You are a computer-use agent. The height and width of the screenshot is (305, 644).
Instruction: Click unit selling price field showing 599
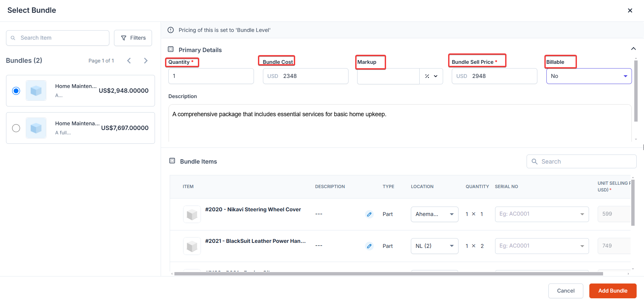tap(614, 214)
